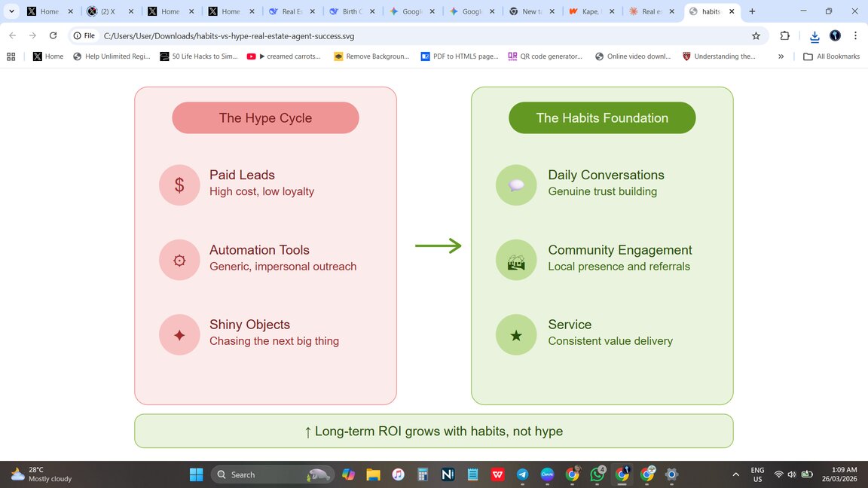
Task: Open the QR code generator bookmark
Action: pos(546,56)
